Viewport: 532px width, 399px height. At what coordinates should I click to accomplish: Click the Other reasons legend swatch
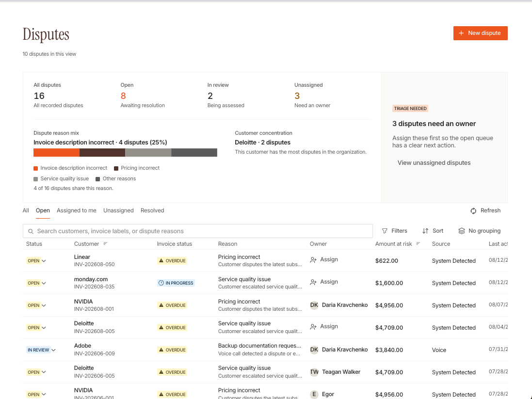click(x=97, y=179)
